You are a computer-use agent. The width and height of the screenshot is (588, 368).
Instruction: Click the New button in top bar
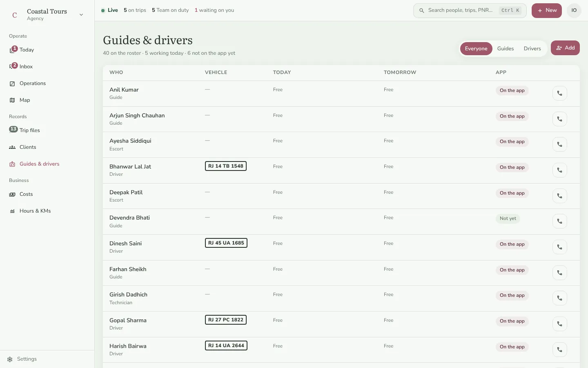(x=547, y=11)
